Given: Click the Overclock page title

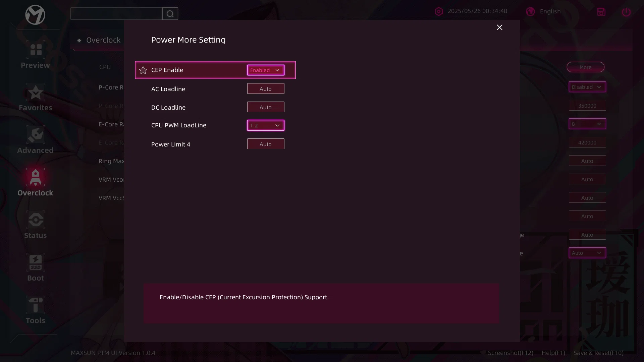Looking at the screenshot, I should point(103,40).
